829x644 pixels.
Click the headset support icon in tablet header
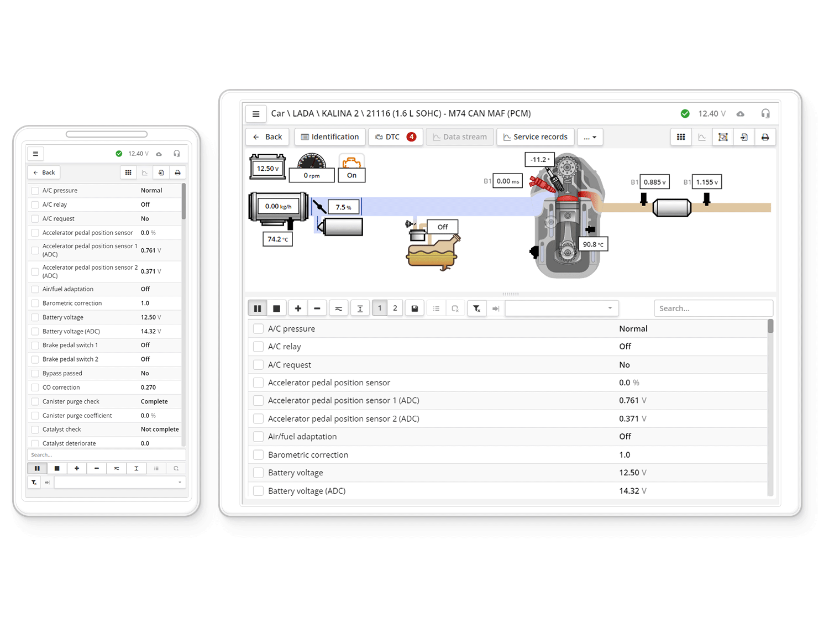(x=765, y=114)
